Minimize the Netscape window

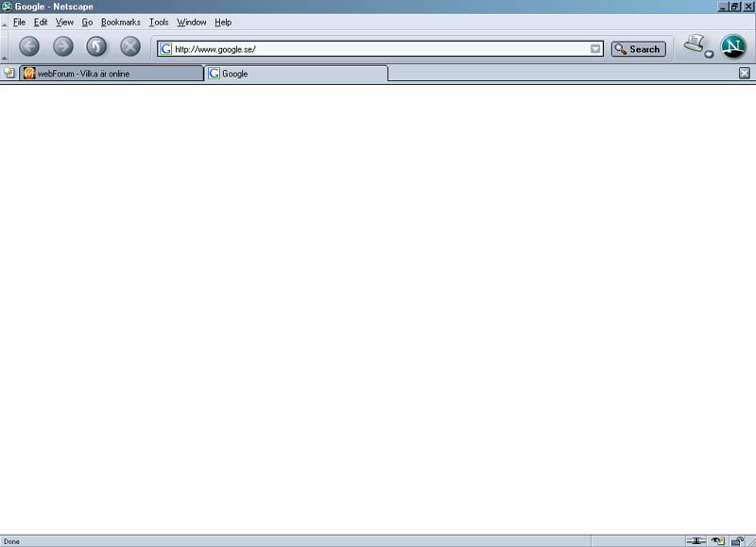pos(723,7)
